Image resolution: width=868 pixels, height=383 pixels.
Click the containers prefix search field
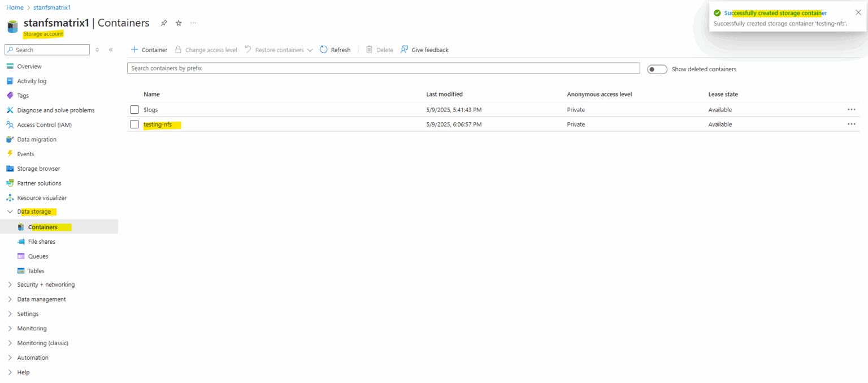(384, 68)
